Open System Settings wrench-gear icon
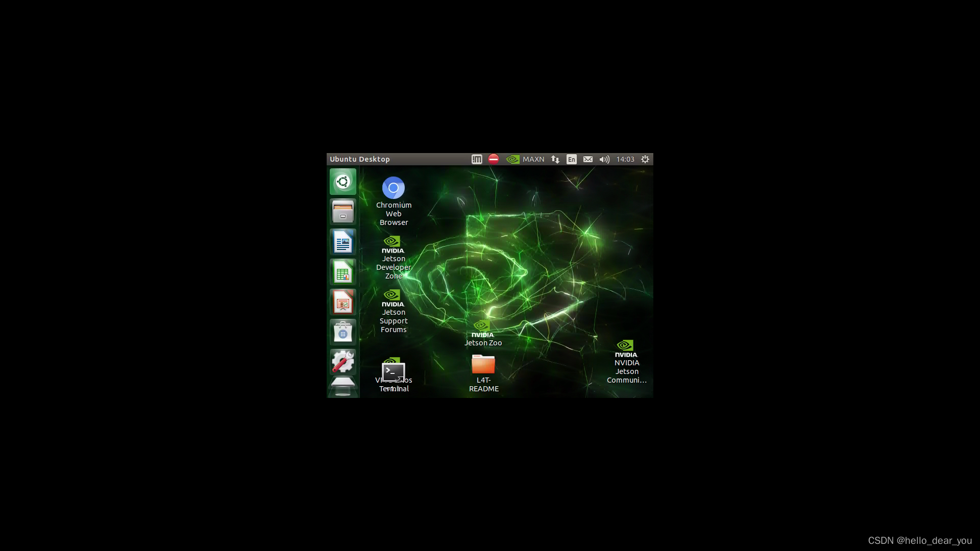The image size is (980, 551). pos(342,362)
